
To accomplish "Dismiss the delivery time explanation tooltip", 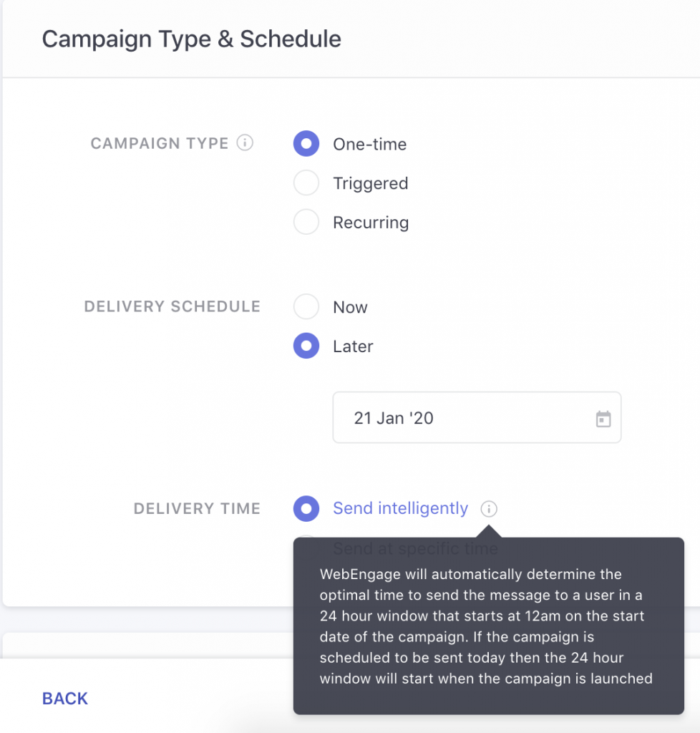I will tap(490, 626).
